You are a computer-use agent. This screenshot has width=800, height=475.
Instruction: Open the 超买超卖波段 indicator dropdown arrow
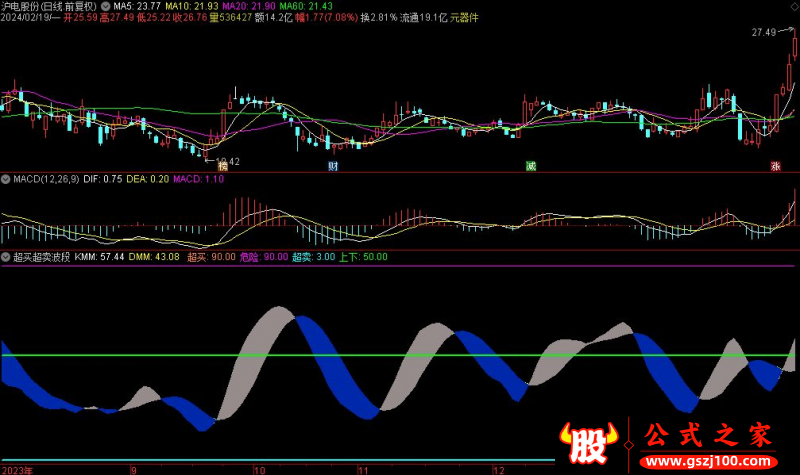pyautogui.click(x=6, y=257)
